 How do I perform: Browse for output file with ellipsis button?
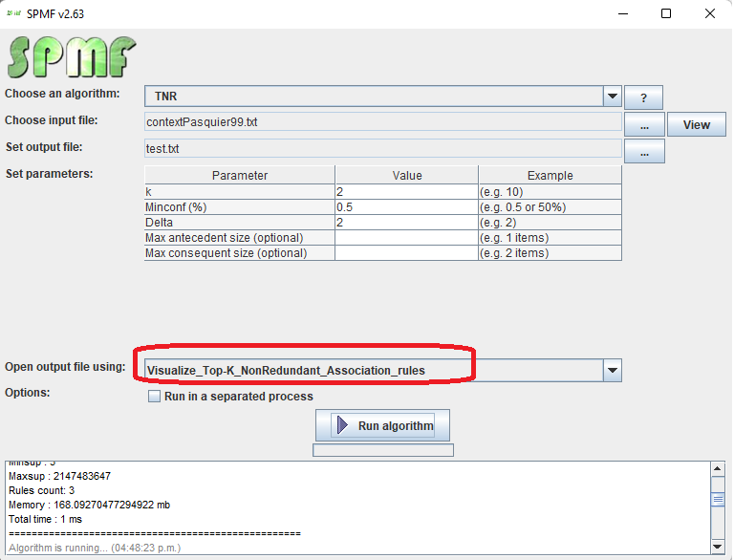644,151
